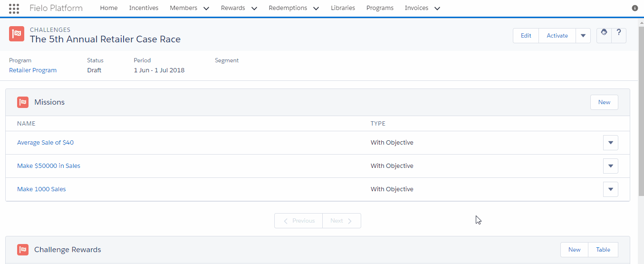The image size is (644, 264).
Task: Click the info icon in top-right corner
Action: 635,8
